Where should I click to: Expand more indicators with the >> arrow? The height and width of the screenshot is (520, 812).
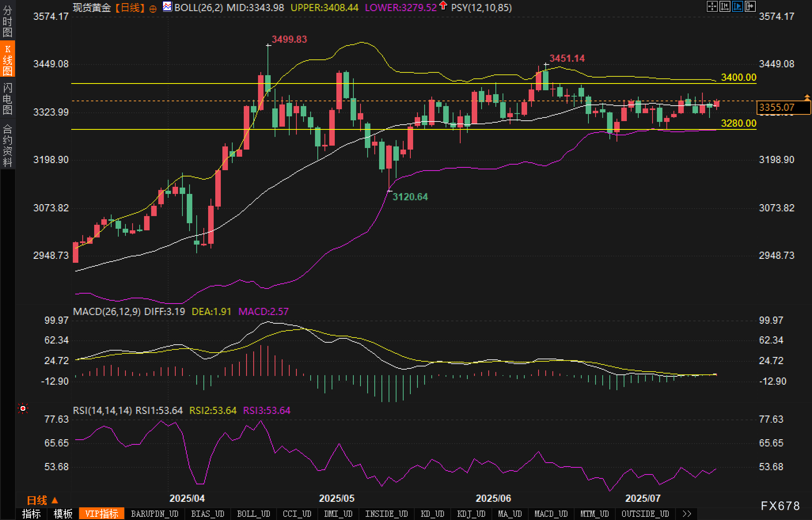pyautogui.click(x=687, y=514)
